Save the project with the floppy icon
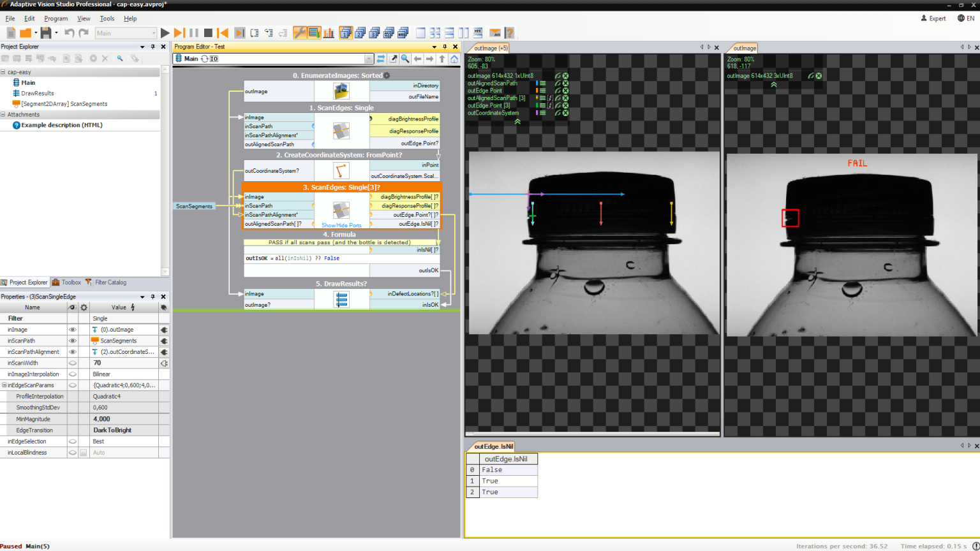This screenshot has width=980, height=551. 45,33
